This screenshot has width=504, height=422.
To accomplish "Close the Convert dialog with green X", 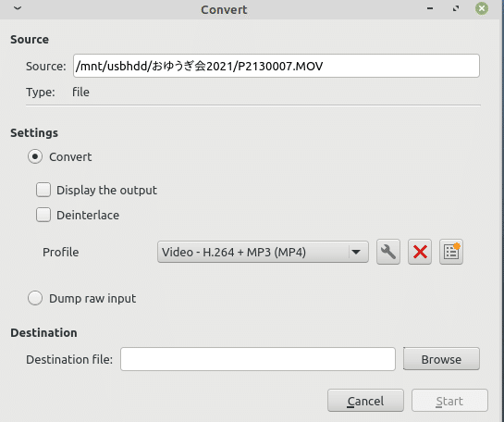I will (x=482, y=8).
